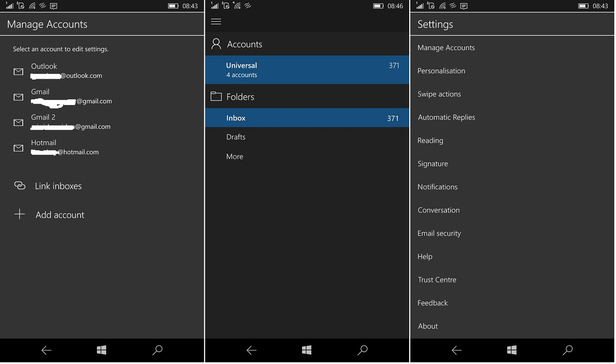Tap battery icon in Settings screen status bar
Image resolution: width=616 pixels, height=364 pixels.
(584, 6)
